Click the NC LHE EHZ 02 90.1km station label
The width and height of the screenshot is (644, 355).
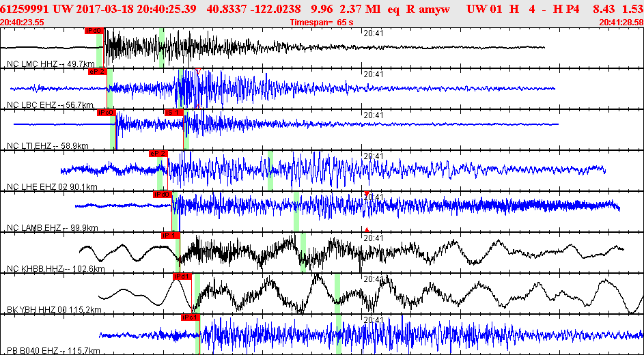(x=53, y=187)
